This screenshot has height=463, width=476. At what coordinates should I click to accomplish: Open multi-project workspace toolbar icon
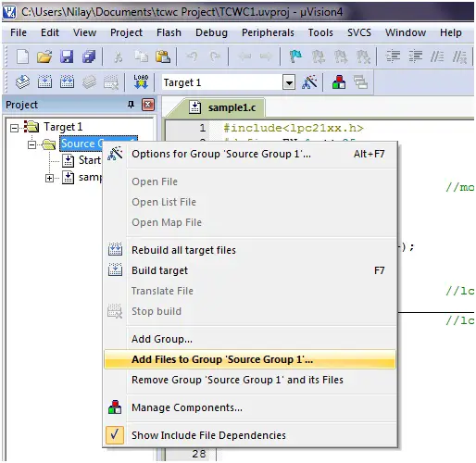(x=360, y=82)
